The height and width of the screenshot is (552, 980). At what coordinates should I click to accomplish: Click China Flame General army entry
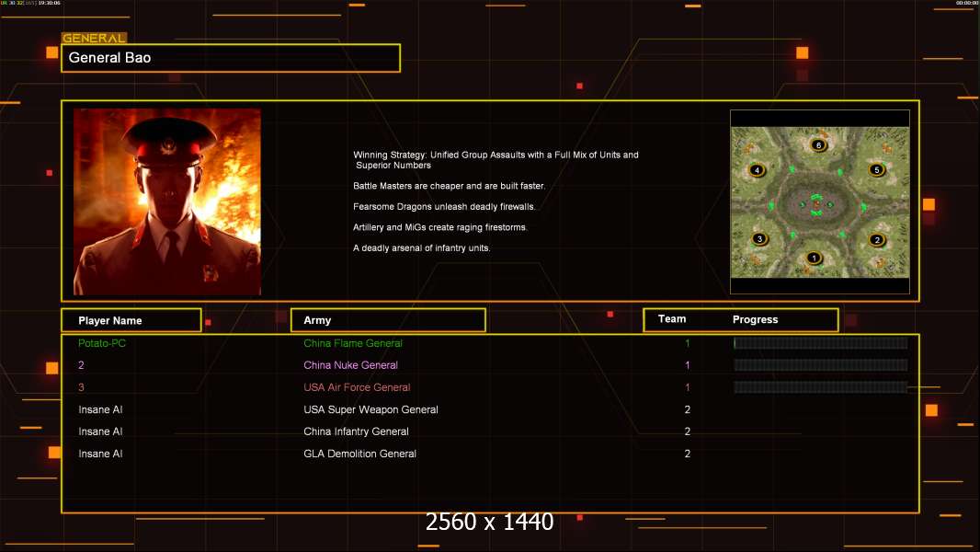(352, 343)
